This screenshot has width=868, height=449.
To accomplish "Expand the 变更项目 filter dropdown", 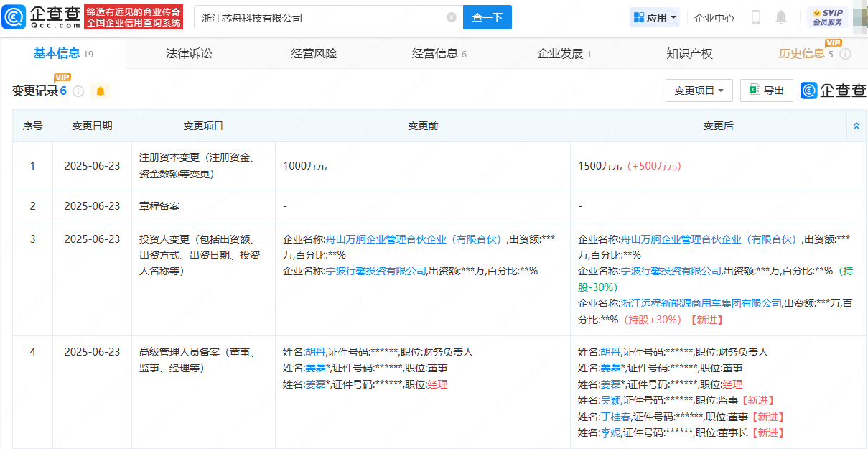I will pos(699,91).
